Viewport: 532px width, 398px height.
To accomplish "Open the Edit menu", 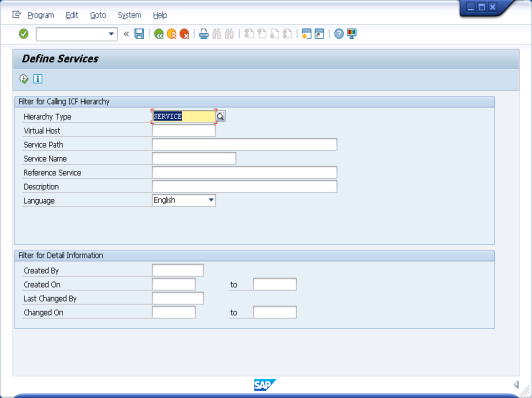I will coord(72,15).
